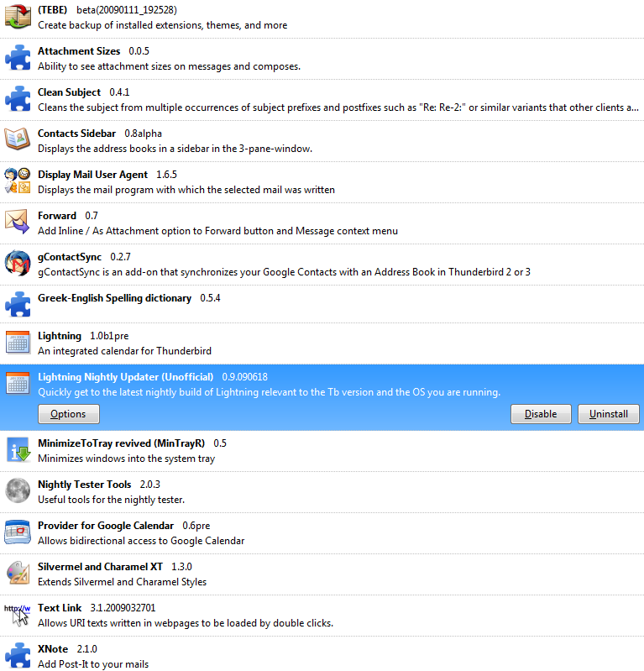This screenshot has height=671, width=644.
Task: Select the Lightning 1.0b1pre extension title
Action: pos(60,336)
